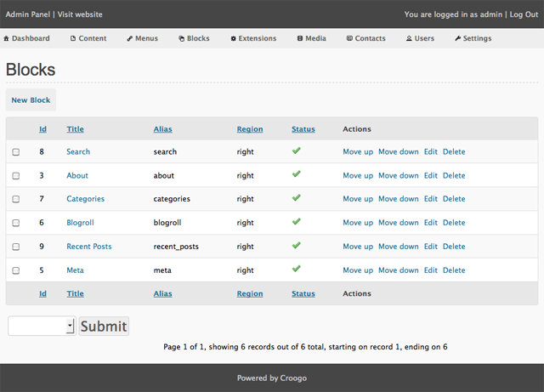Go to the Extensions menu item
The height and width of the screenshot is (392, 544).
pyautogui.click(x=253, y=38)
